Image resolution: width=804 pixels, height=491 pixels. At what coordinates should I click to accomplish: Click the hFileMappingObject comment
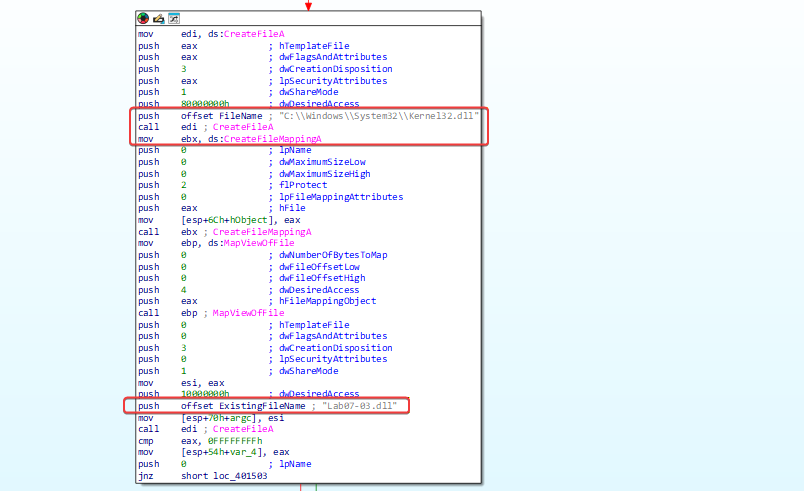(327, 301)
